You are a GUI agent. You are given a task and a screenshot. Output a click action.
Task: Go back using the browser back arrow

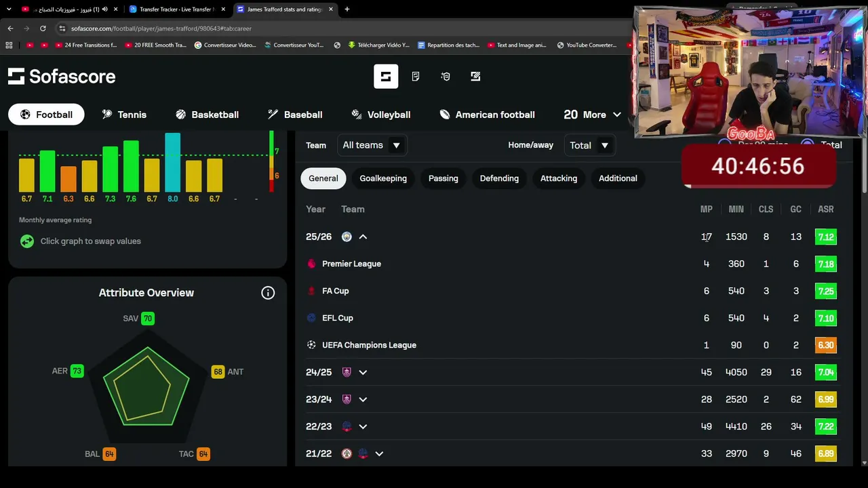pos(10,28)
